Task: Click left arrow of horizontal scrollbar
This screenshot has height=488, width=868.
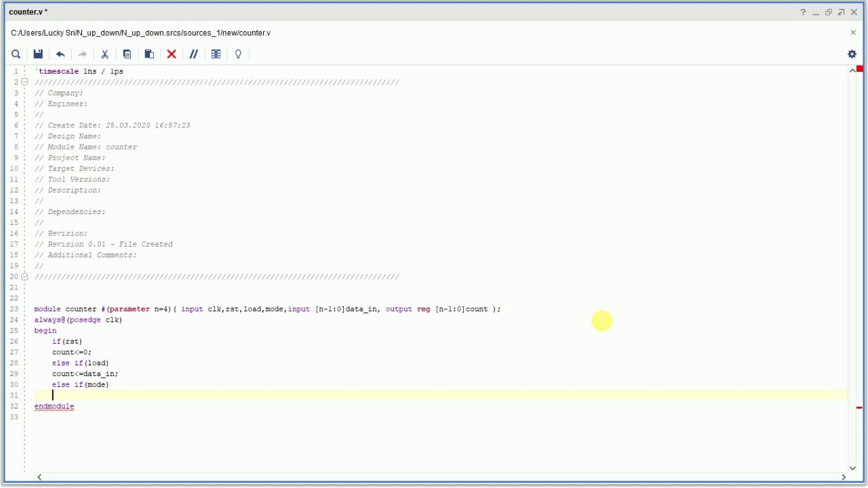Action: point(39,477)
